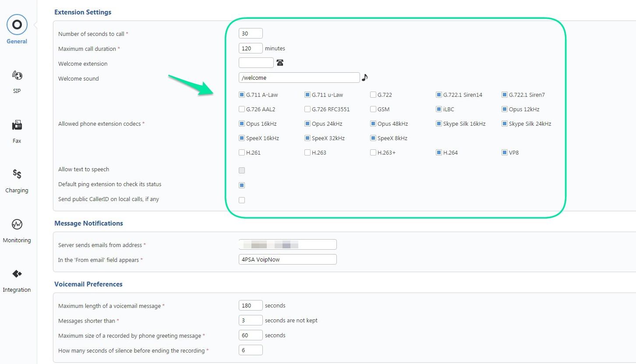Enable the G.722 codec checkbox
The image size is (636, 364).
tap(373, 95)
